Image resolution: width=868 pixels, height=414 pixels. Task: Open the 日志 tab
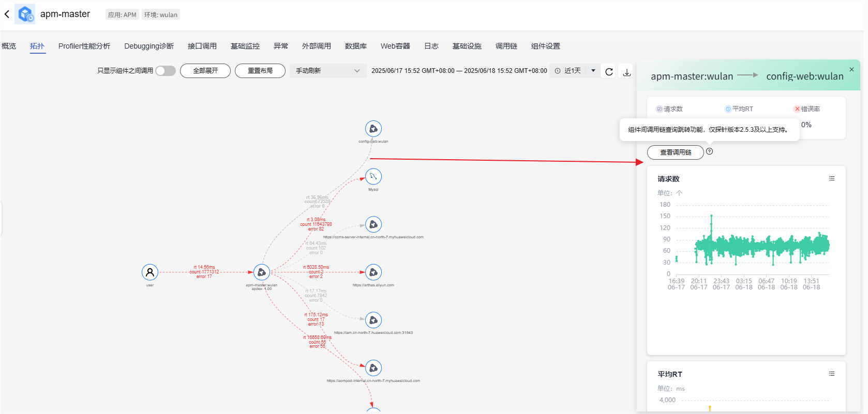click(431, 46)
